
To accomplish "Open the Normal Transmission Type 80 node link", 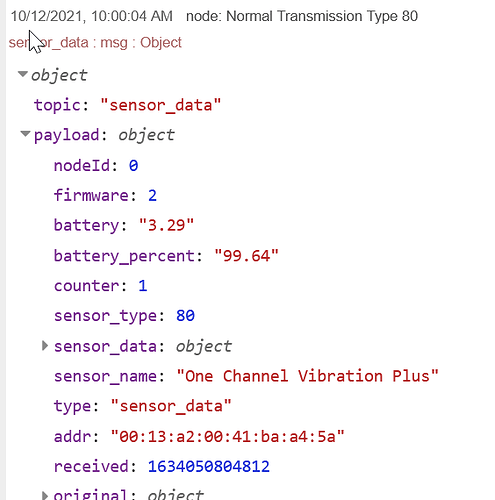I will (x=302, y=16).
